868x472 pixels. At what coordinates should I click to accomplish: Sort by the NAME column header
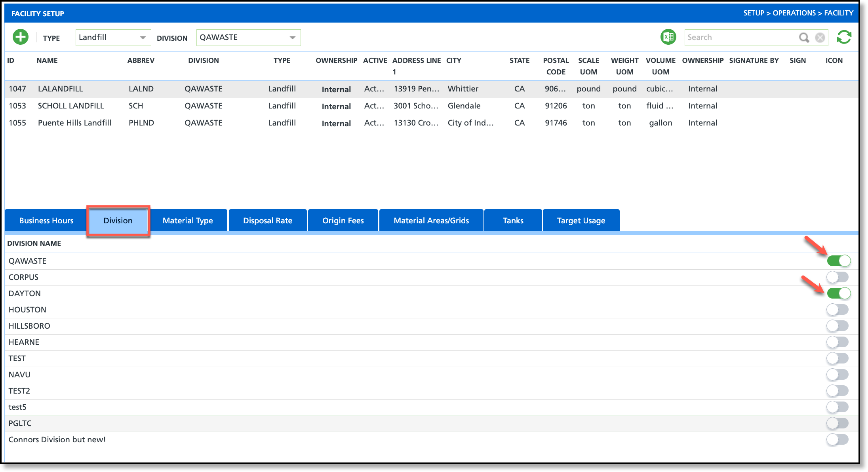tap(47, 61)
